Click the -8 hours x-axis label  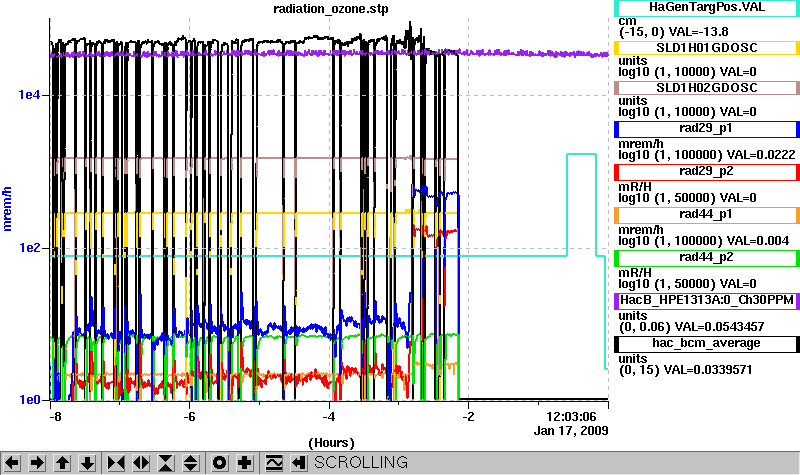pos(55,416)
